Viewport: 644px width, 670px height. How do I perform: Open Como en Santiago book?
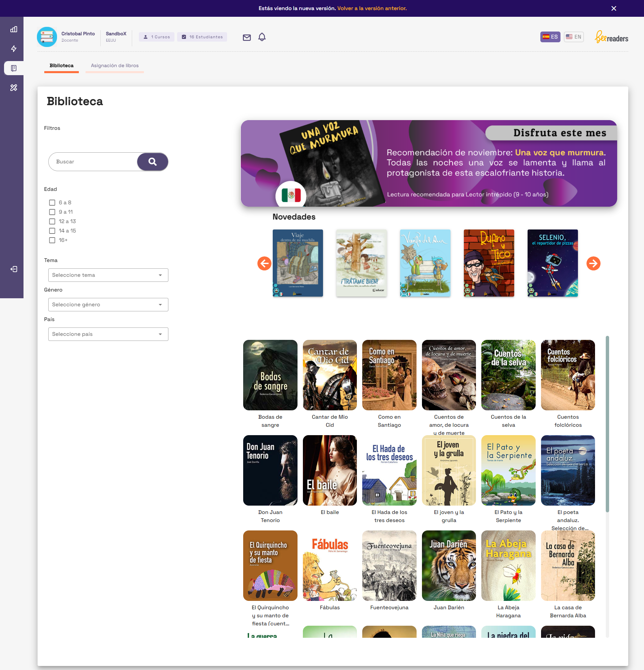pyautogui.click(x=389, y=375)
